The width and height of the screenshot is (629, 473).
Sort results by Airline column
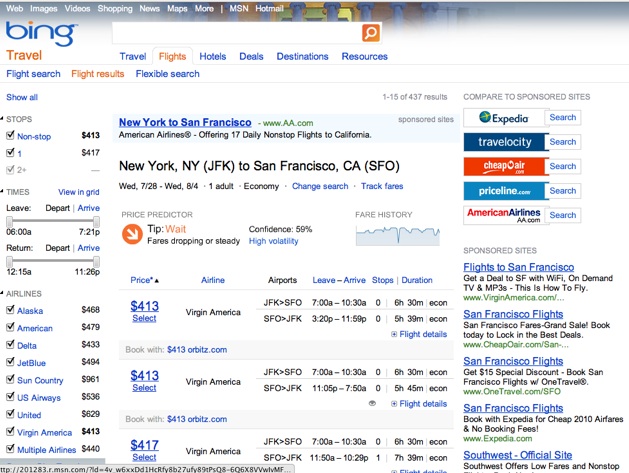tap(213, 280)
